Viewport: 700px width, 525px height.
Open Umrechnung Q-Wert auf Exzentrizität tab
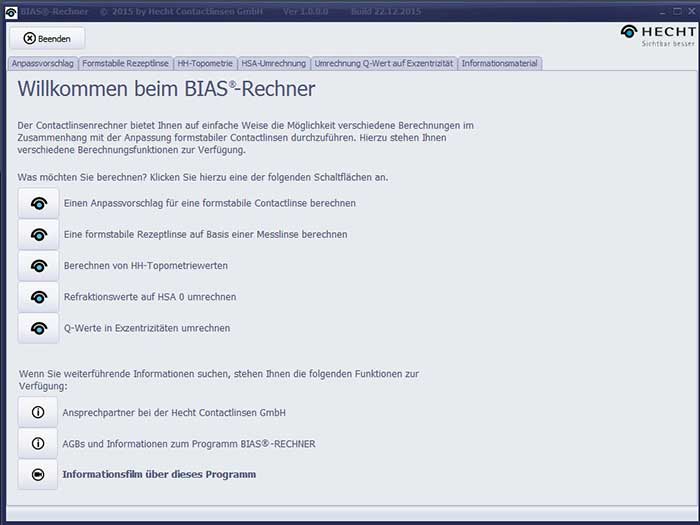pyautogui.click(x=384, y=63)
